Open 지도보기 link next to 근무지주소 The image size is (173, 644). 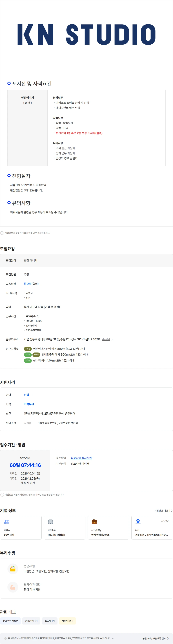[106, 339]
